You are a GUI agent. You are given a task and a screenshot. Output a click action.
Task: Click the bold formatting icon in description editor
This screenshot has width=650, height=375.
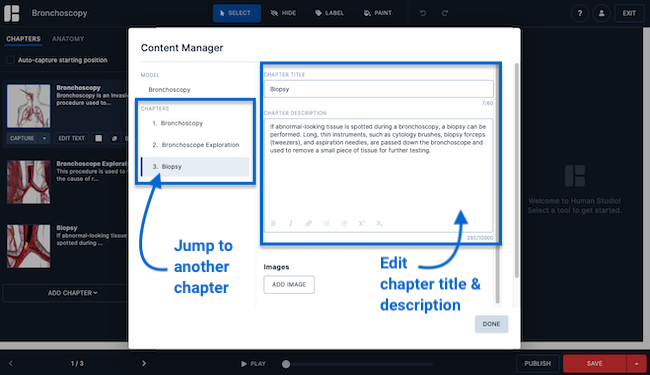click(x=273, y=223)
